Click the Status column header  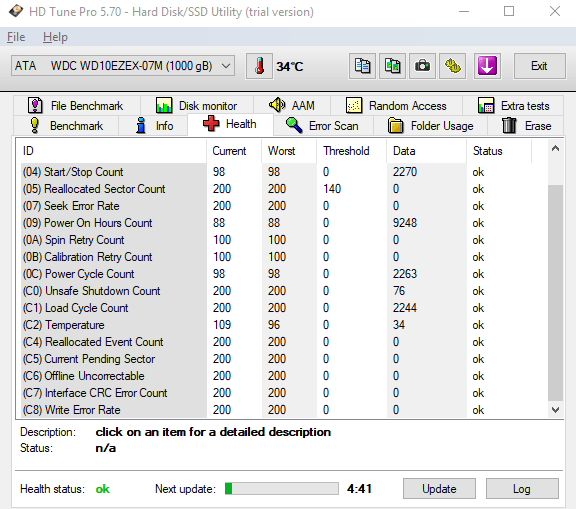click(499, 151)
